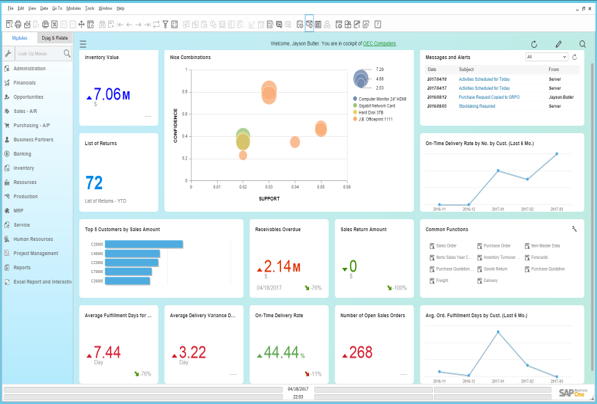Expand the Inventory module in sidebar
This screenshot has height=404, width=597.
coord(24,168)
